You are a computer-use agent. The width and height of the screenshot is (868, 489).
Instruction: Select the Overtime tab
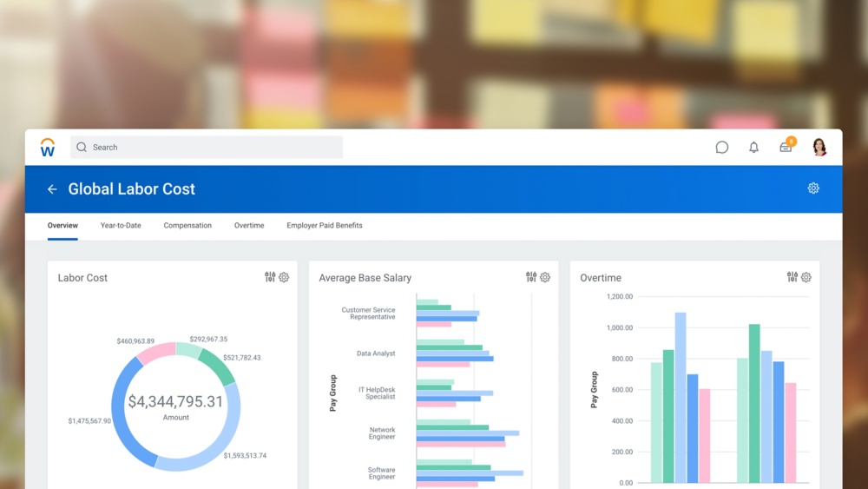[249, 226]
